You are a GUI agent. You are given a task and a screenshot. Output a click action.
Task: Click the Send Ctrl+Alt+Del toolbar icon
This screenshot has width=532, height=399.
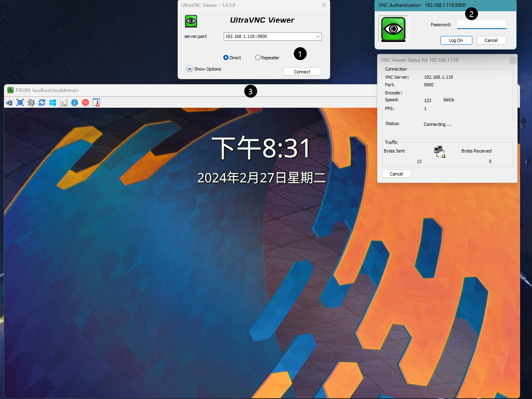pyautogui.click(x=9, y=102)
